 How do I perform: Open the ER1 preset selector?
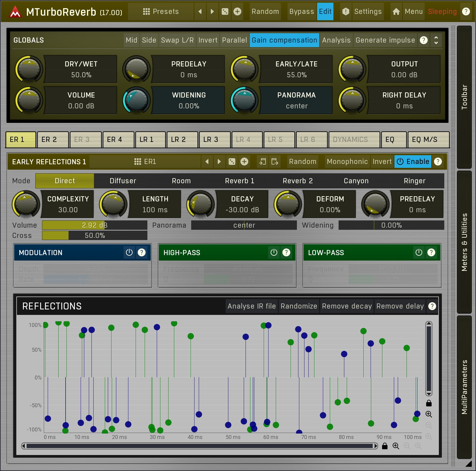pos(145,162)
